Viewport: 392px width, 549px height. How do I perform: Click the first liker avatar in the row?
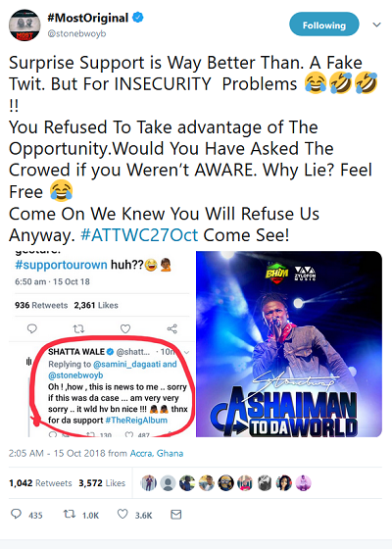pyautogui.click(x=149, y=483)
